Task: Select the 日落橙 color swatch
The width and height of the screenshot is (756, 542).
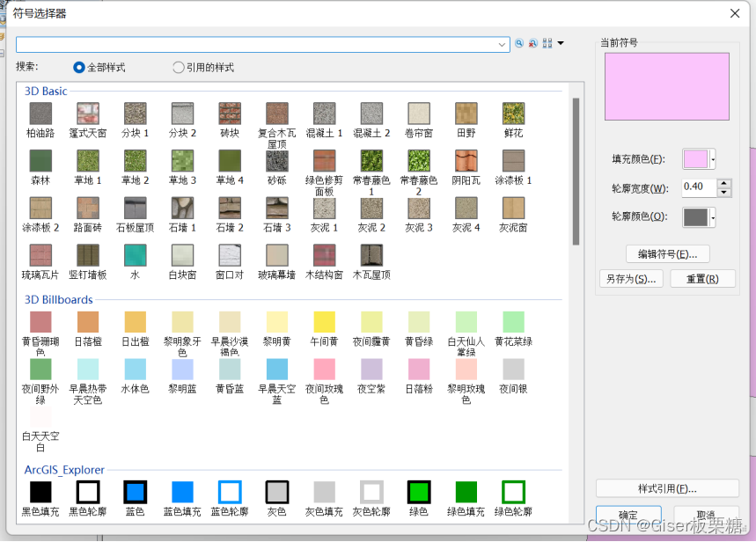Action: tap(88, 322)
